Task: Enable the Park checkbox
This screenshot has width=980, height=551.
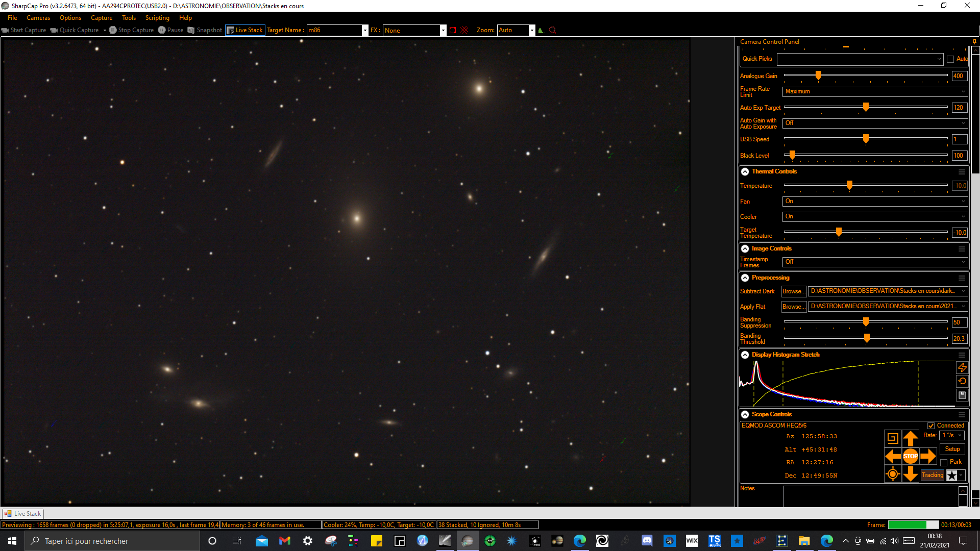Action: pyautogui.click(x=944, y=462)
